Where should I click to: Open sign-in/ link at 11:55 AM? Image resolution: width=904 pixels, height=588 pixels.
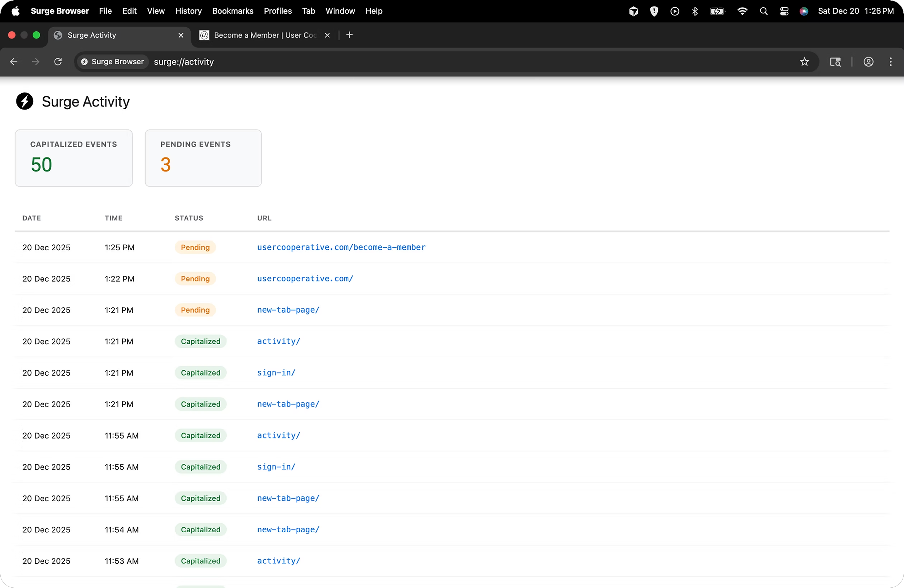click(x=276, y=467)
